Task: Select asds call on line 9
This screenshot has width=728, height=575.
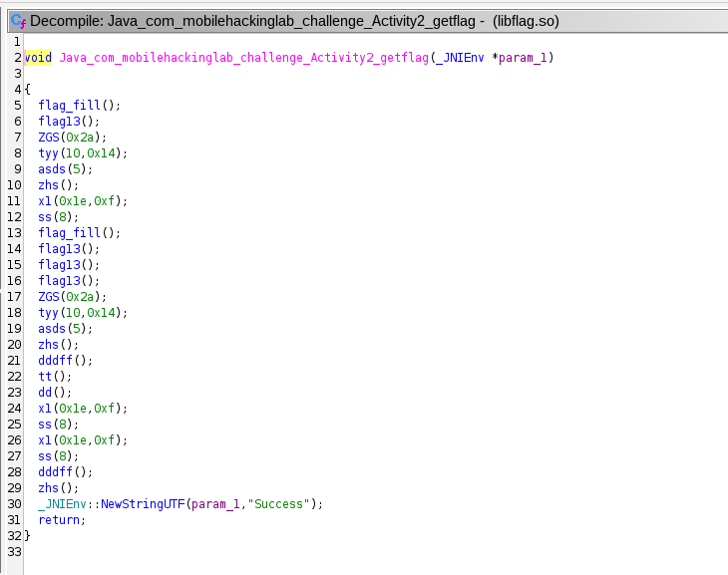Action: [52, 169]
